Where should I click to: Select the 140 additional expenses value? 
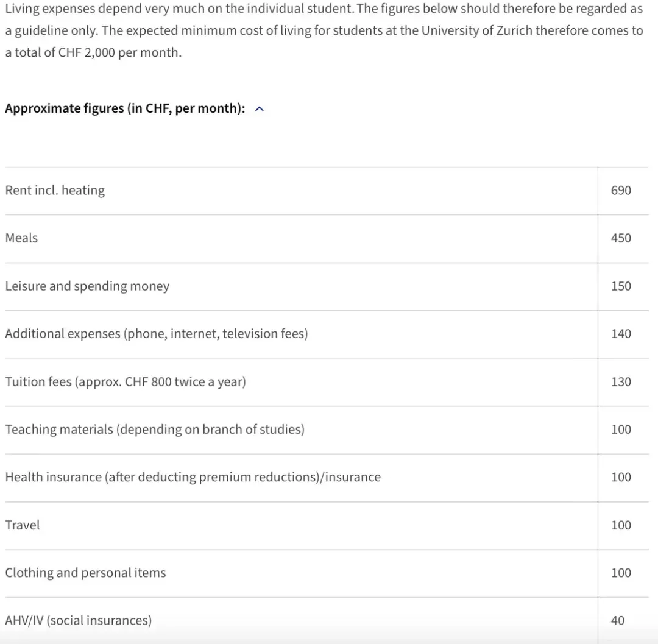(621, 334)
